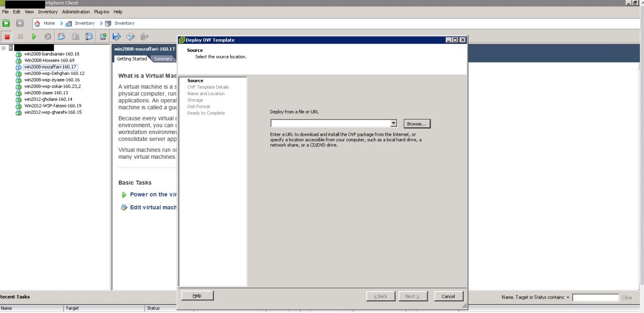Click VM icon beside win2008-wsp-Dehghan-160.12
The image size is (644, 313).
click(19, 74)
